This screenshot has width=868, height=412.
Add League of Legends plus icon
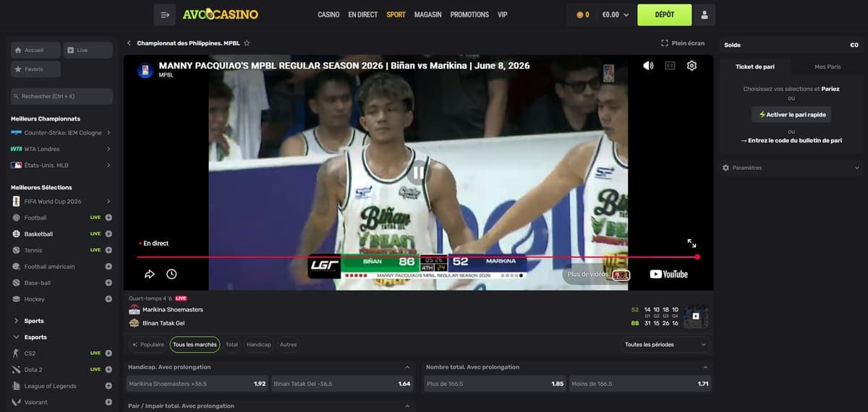(109, 386)
